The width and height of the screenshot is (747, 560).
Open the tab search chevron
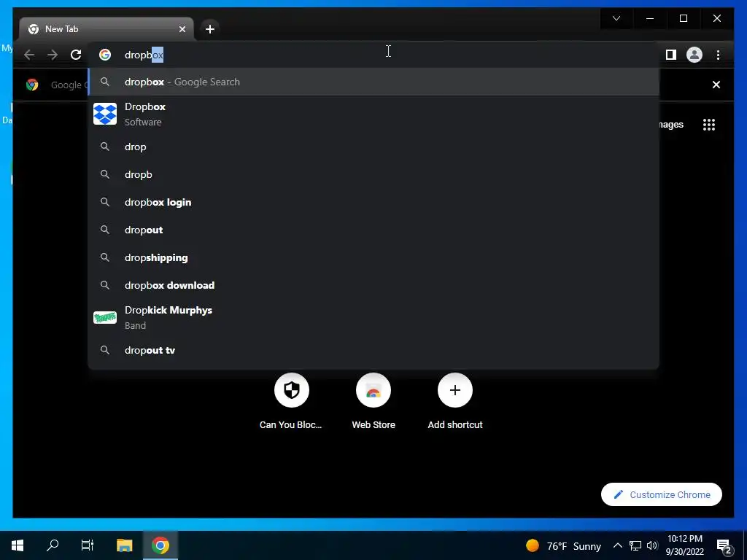pos(616,18)
